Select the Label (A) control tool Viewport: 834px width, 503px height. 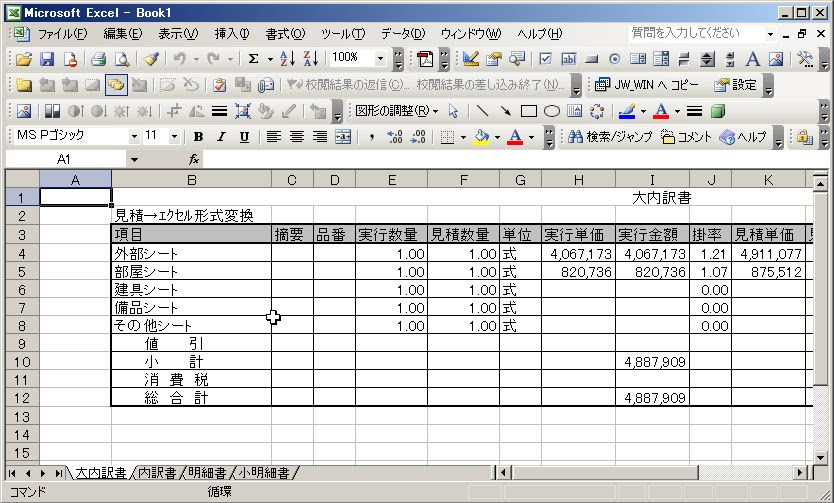pyautogui.click(x=753, y=59)
